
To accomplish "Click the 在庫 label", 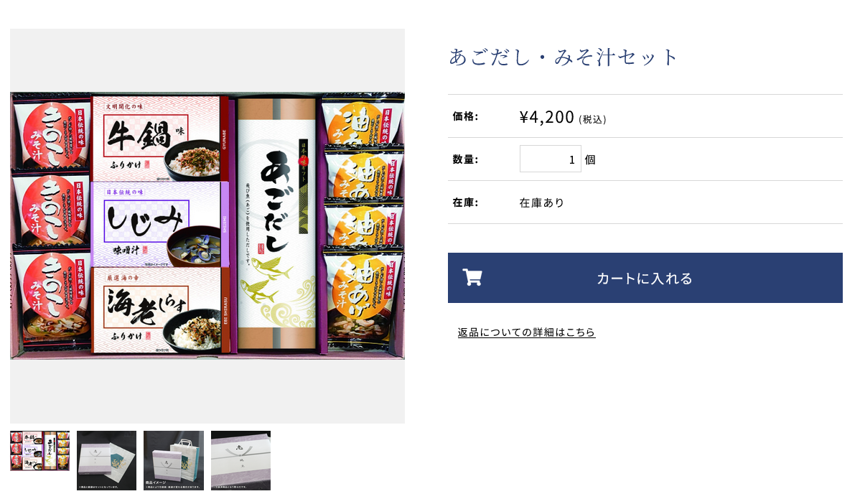I will tap(465, 203).
